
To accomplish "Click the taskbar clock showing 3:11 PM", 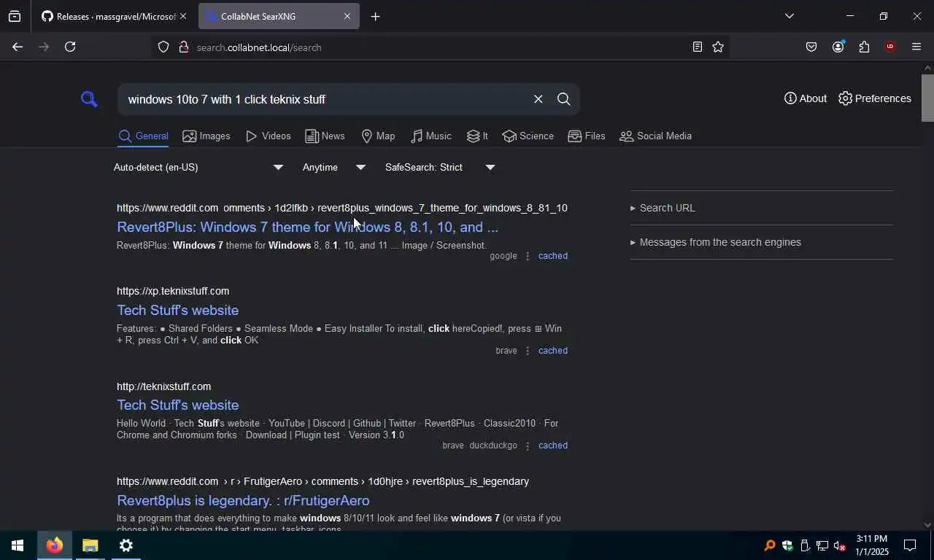I will 872,545.
